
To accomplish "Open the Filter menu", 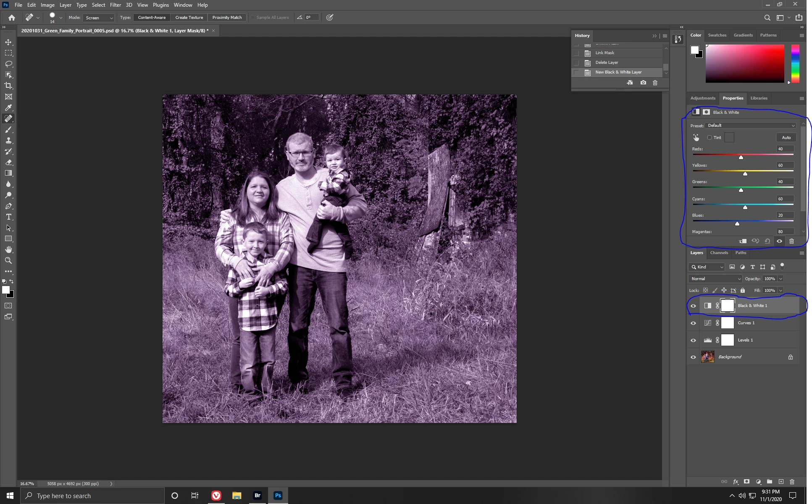I will pyautogui.click(x=115, y=5).
